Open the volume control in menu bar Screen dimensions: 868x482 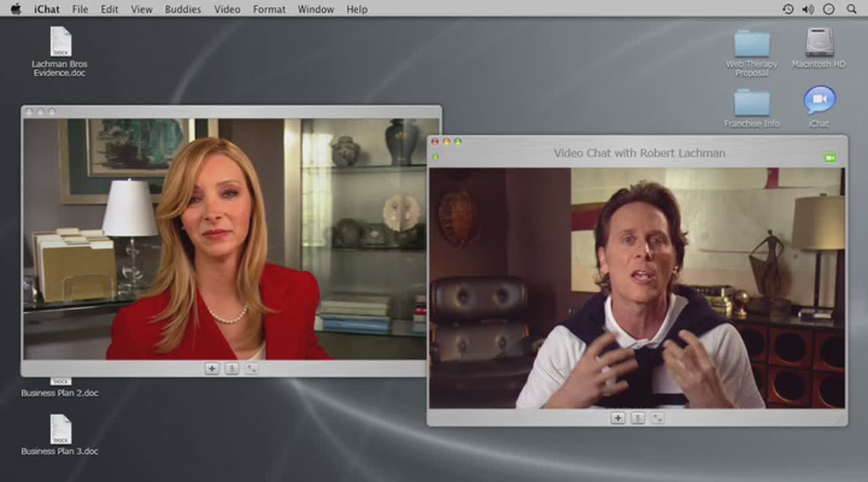click(808, 9)
